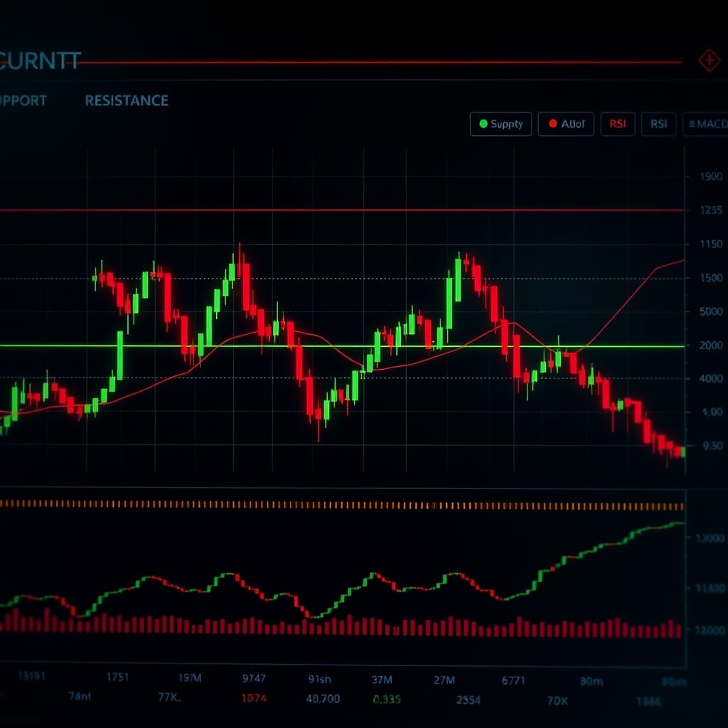Image resolution: width=728 pixels, height=728 pixels.
Task: Click the 80m time axis label
Action: (x=591, y=681)
